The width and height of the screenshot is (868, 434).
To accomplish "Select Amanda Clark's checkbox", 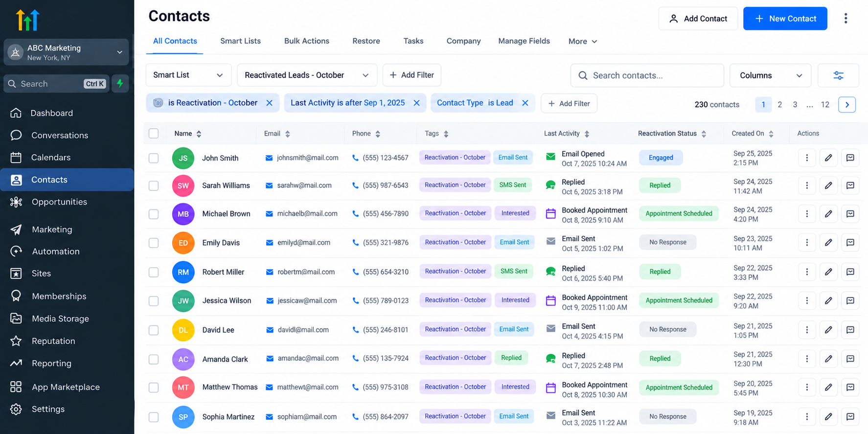I will tap(154, 359).
